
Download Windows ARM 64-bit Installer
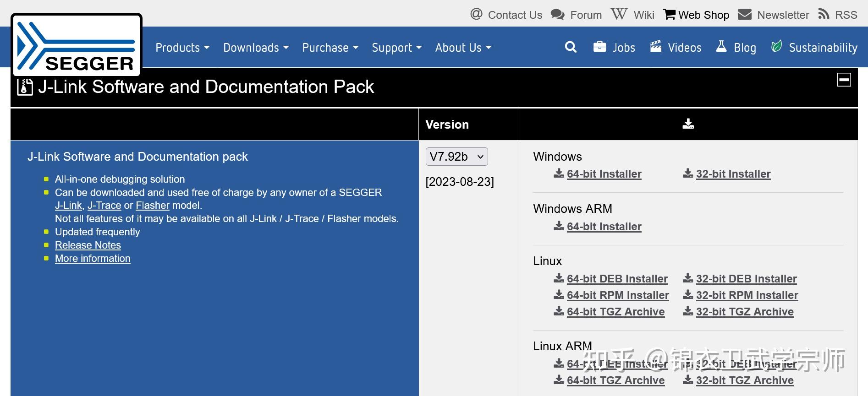point(604,227)
